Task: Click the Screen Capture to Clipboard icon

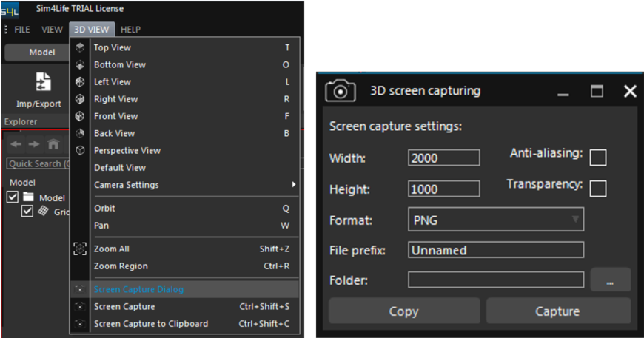Action: 80,324
